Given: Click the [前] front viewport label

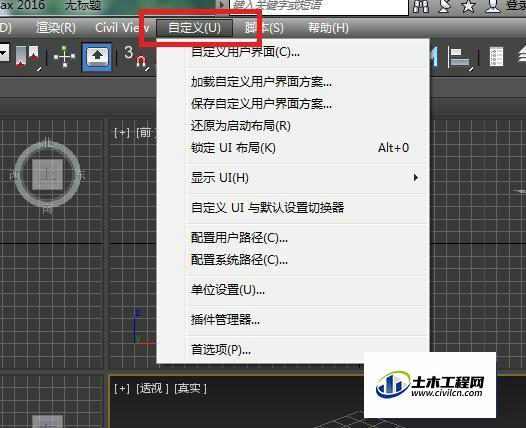Looking at the screenshot, I should (145, 133).
